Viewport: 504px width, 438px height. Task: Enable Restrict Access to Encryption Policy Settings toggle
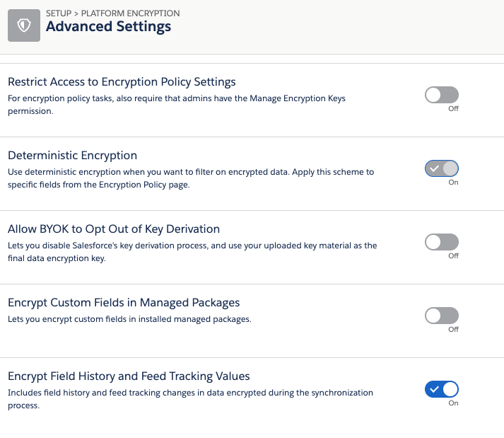(x=442, y=95)
